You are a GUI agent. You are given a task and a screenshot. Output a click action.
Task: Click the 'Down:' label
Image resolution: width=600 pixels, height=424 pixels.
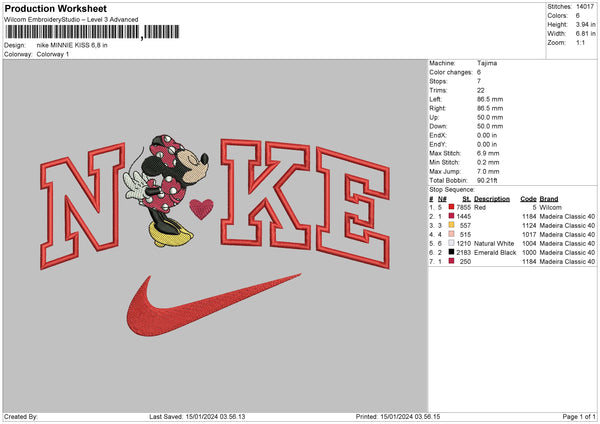438,126
